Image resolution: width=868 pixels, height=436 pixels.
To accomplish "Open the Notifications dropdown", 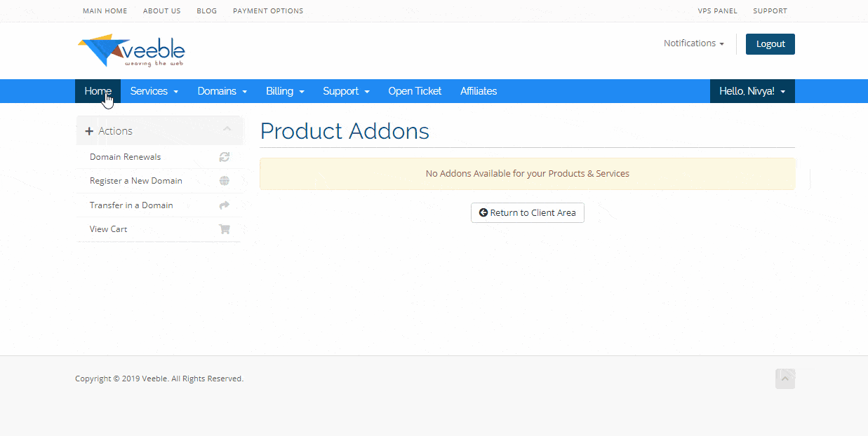I will coord(694,43).
